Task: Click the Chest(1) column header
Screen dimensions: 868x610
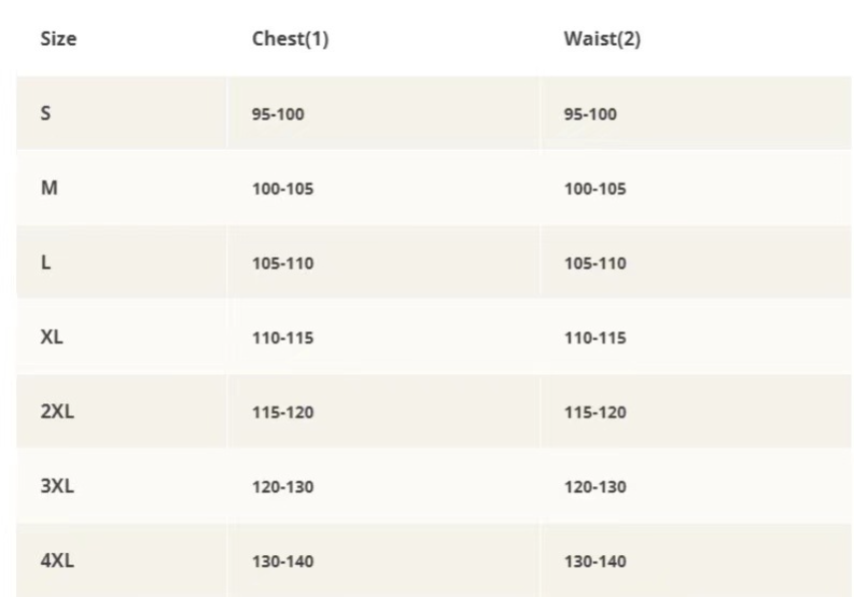Action: [x=289, y=39]
